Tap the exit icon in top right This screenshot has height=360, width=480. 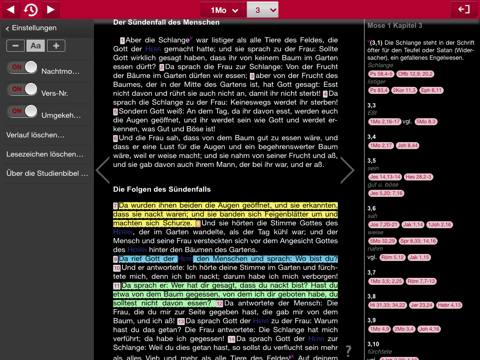[464, 9]
